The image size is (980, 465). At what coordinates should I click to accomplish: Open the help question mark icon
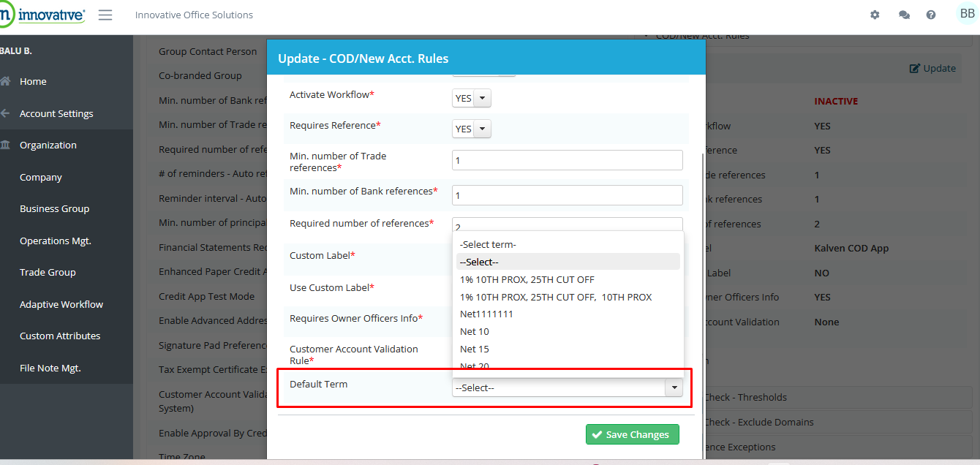point(931,15)
